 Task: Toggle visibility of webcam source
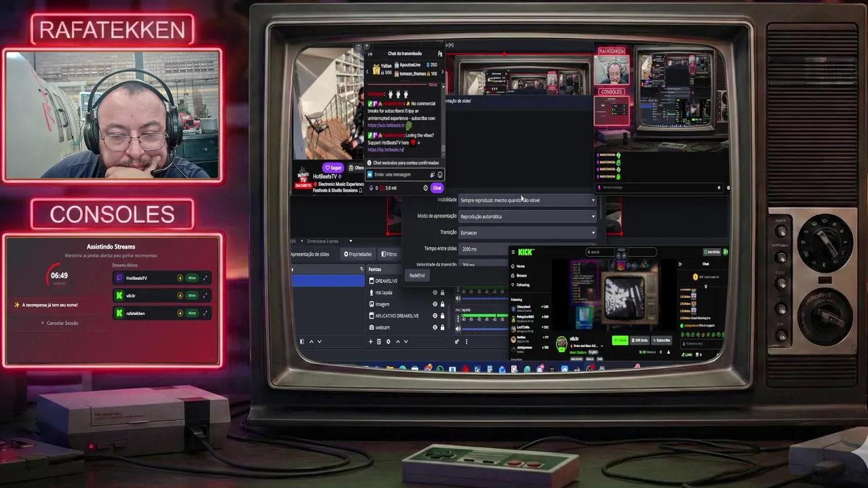click(435, 327)
